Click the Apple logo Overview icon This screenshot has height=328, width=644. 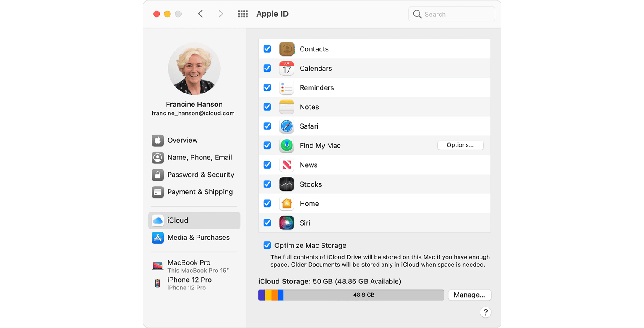(x=158, y=140)
